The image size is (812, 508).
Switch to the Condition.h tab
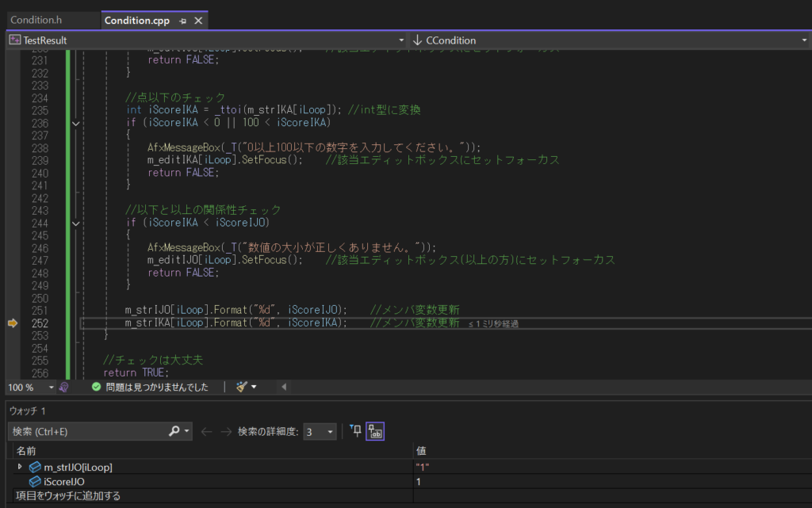click(36, 20)
